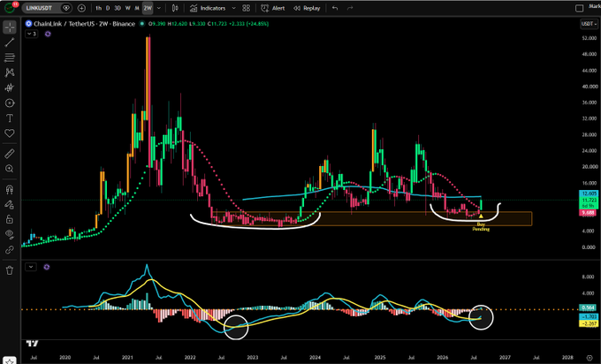Select the trend line drawing tool
Image resolution: width=601 pixels, height=364 pixels.
[x=10, y=42]
